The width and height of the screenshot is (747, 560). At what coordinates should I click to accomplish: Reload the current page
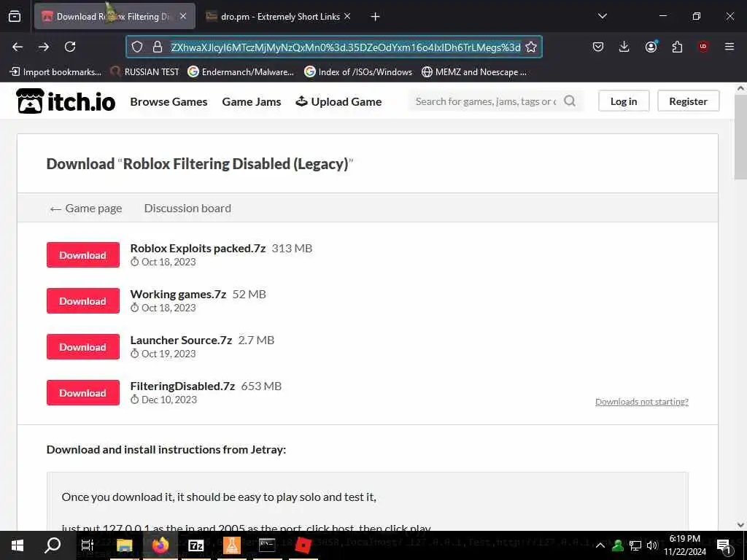tap(70, 47)
